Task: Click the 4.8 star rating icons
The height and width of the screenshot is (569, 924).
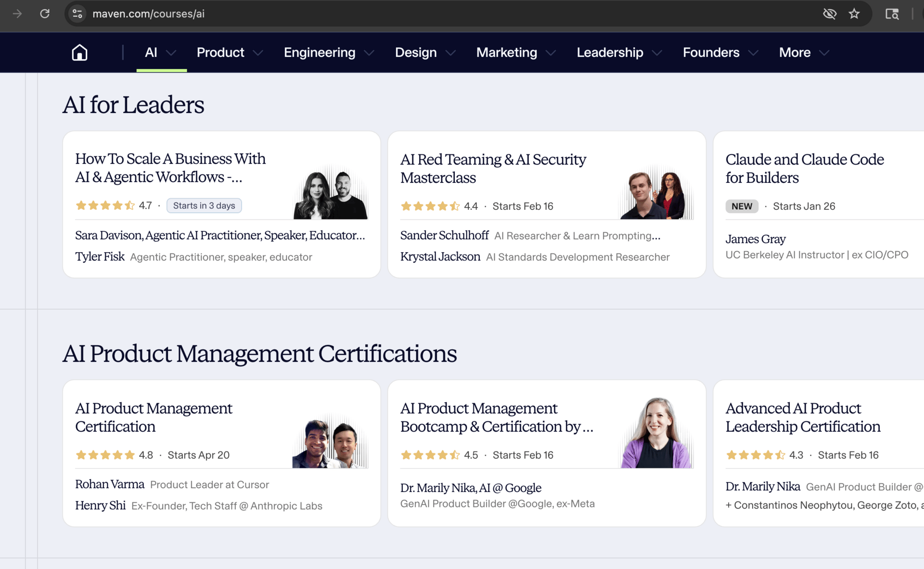Action: (x=105, y=455)
